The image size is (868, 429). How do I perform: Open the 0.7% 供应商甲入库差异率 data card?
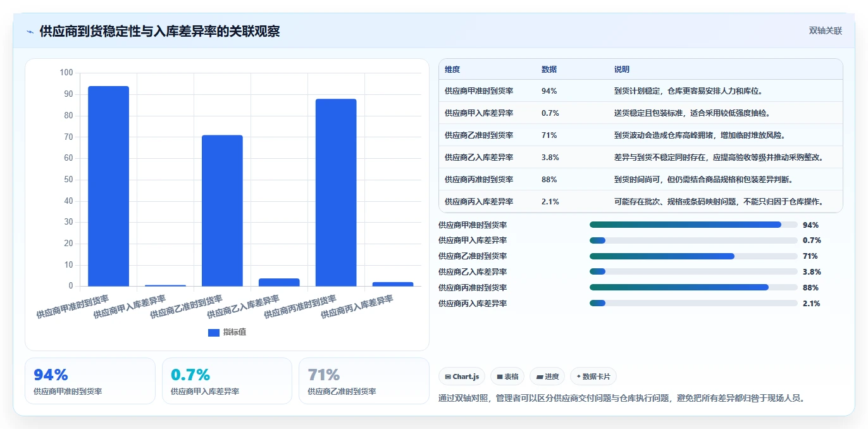coord(227,381)
